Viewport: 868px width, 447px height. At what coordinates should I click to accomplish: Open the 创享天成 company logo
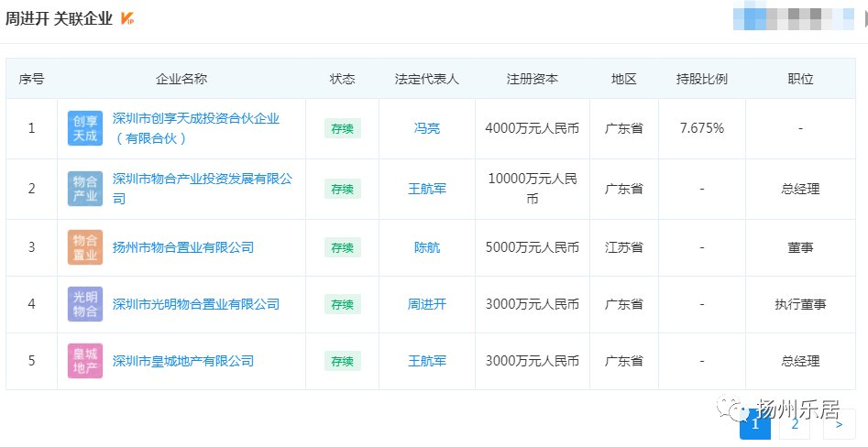[85, 128]
